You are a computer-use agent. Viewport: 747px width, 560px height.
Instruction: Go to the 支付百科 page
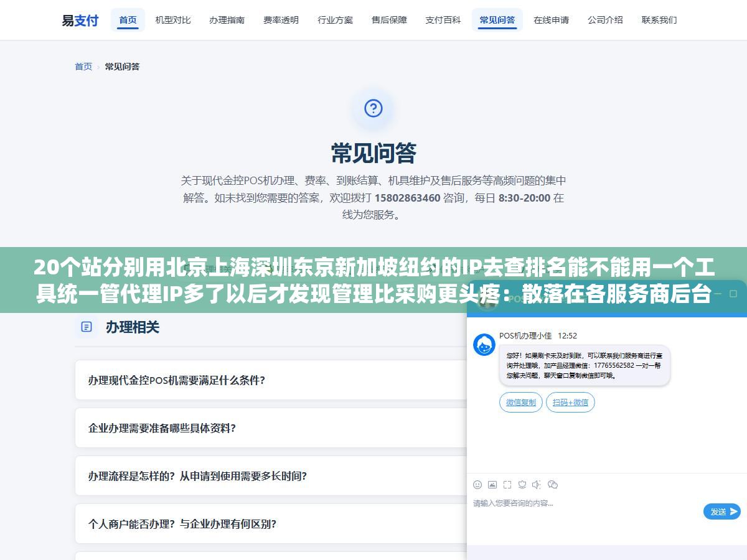[443, 20]
